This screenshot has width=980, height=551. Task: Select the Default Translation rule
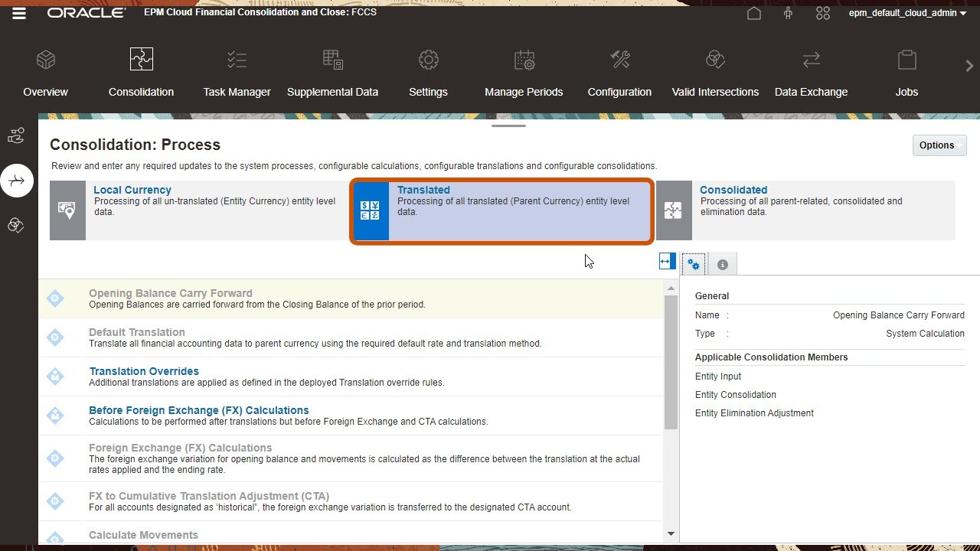point(351,337)
